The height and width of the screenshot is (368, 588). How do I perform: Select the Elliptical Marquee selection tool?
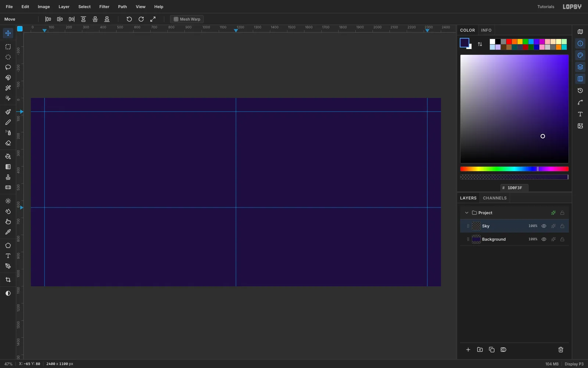click(8, 57)
